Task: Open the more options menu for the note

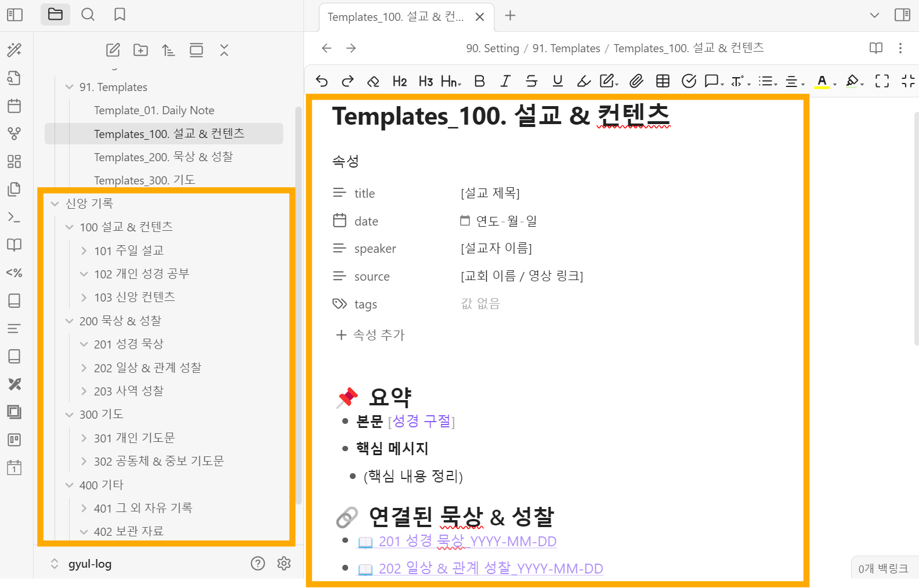Action: [900, 48]
